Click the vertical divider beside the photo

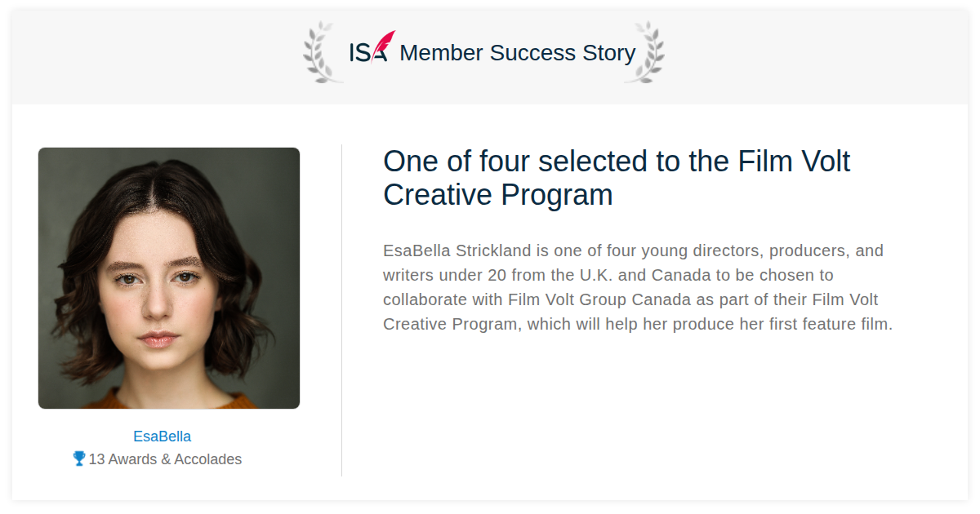click(341, 310)
